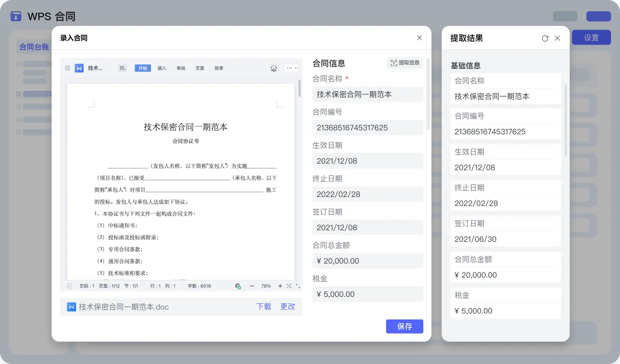
Task: Open the hamburger menu in document viewer
Action: click(x=68, y=68)
